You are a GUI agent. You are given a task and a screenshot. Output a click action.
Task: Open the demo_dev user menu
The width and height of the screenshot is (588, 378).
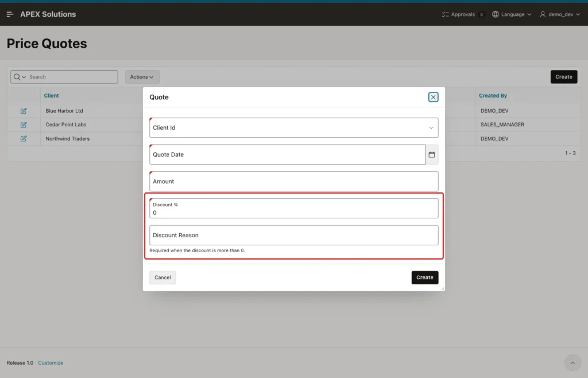560,14
